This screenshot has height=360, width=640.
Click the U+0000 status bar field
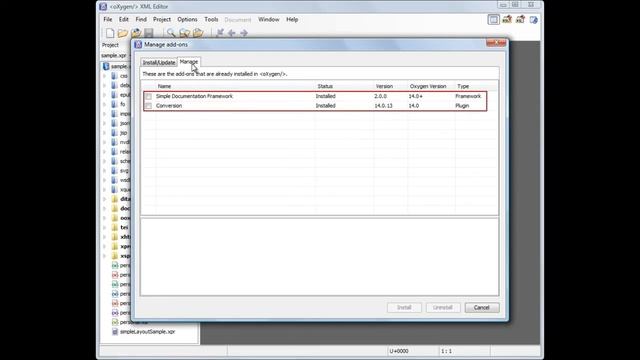(x=399, y=351)
